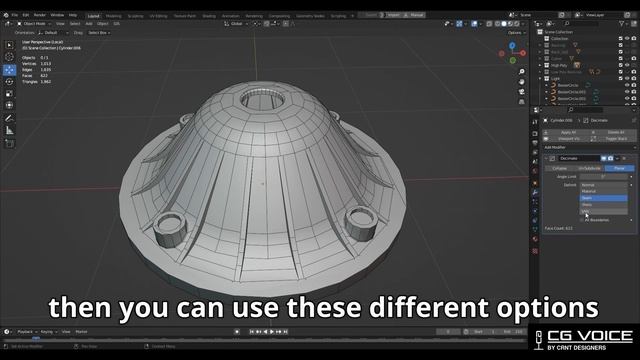Pick the Rotate tool
This screenshot has width=640, height=360.
[x=9, y=82]
